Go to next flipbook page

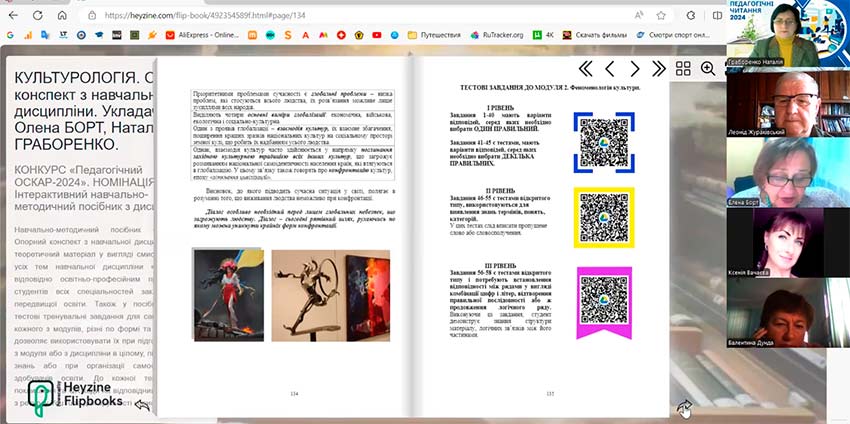coord(635,68)
